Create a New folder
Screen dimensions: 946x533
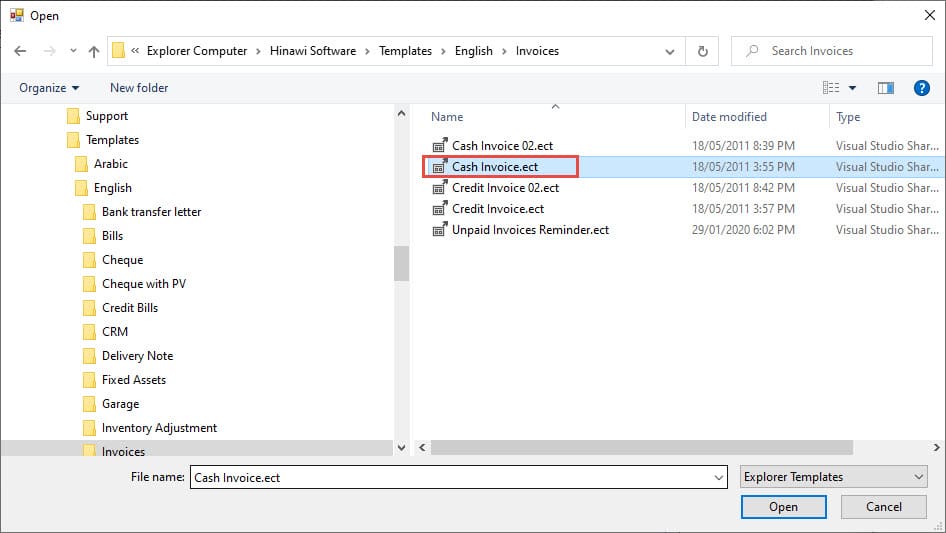139,88
